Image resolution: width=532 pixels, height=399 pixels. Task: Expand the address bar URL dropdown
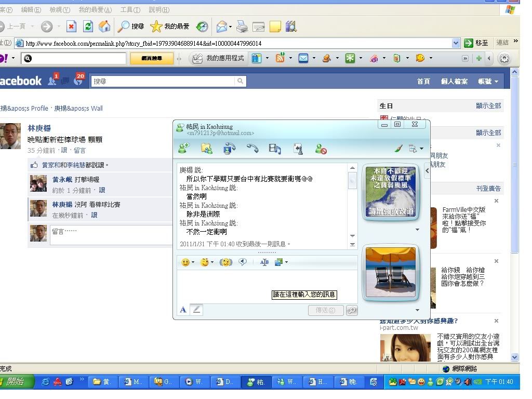click(x=456, y=43)
